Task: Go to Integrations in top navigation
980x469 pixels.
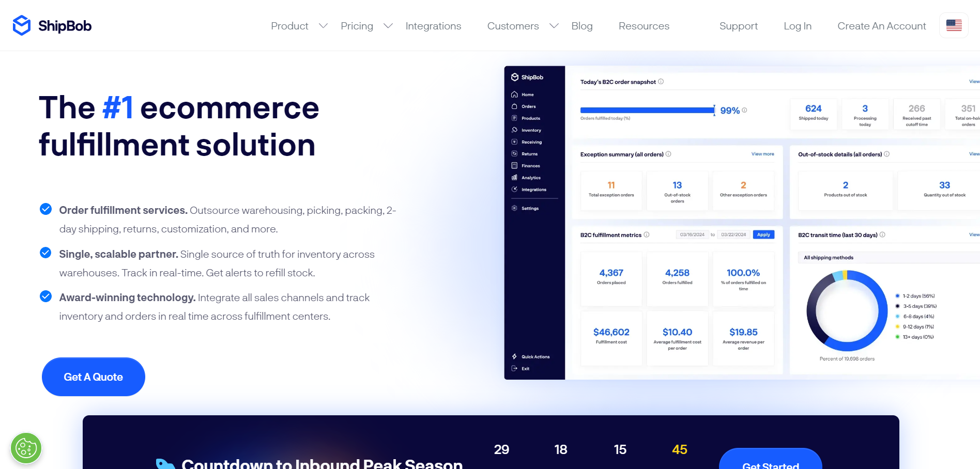Action: point(433,26)
